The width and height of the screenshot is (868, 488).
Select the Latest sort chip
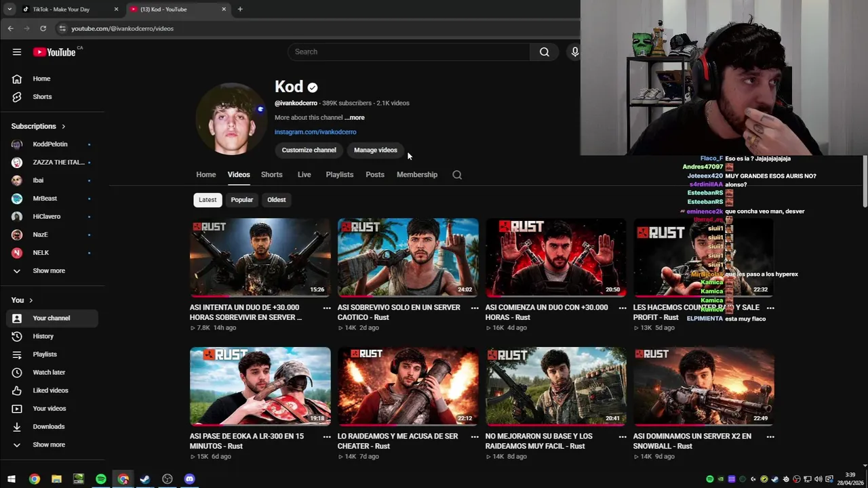[x=208, y=200]
